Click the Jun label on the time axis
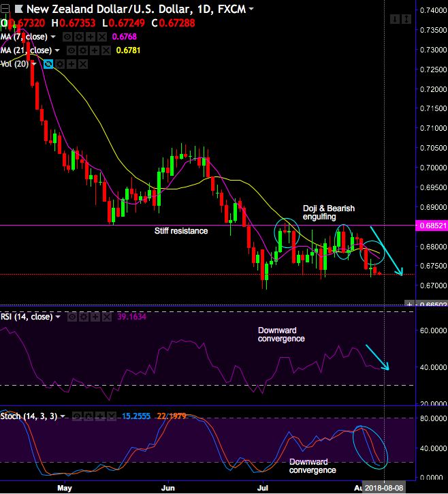The height and width of the screenshot is (494, 448). coord(167,489)
